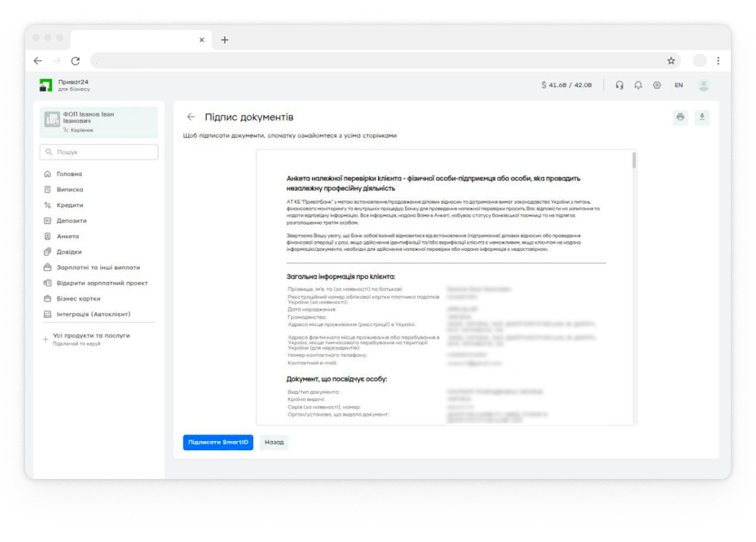Select Депозити in the sidebar

[x=72, y=221]
